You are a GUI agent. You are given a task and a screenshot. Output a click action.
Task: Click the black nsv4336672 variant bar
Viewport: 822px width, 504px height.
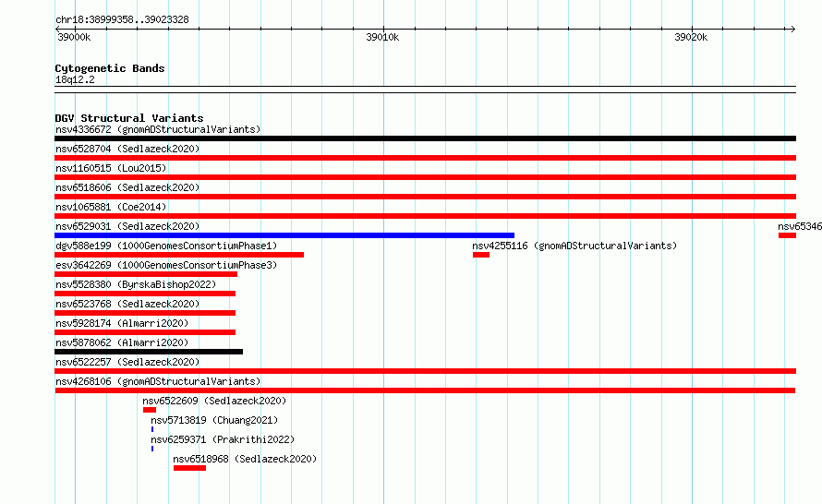(425, 138)
